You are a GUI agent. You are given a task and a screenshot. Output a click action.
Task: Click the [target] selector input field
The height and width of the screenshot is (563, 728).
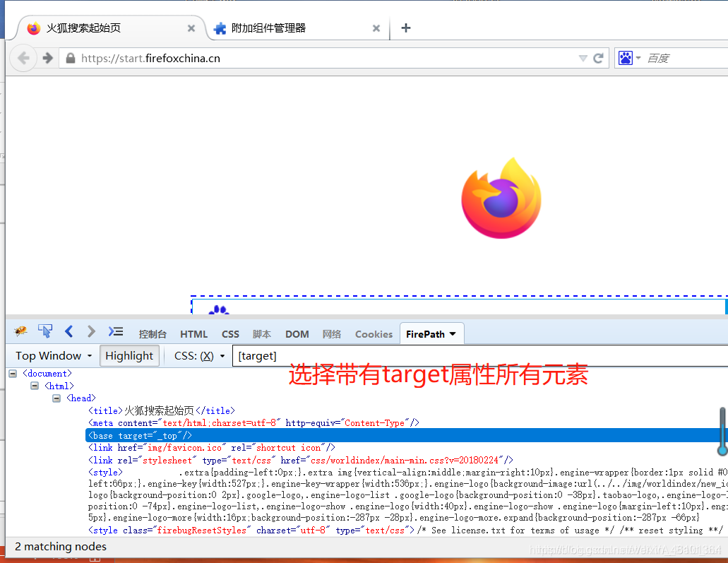pos(480,356)
